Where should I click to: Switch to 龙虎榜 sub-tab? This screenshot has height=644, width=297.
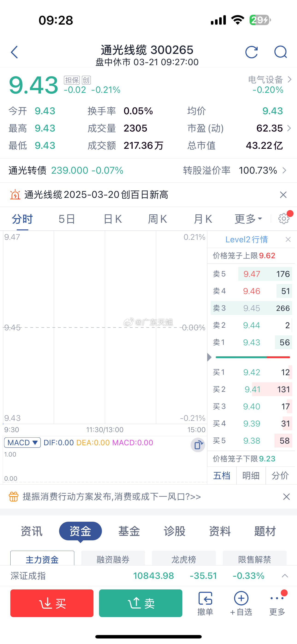pos(184,558)
